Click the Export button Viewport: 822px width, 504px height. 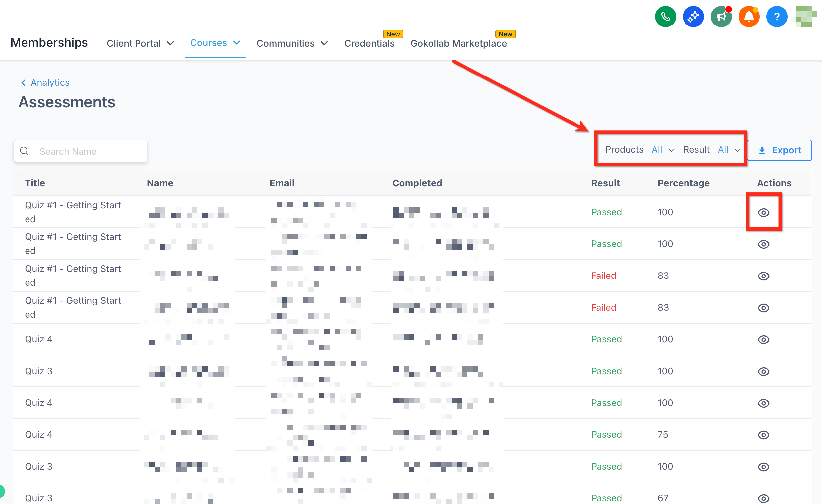(779, 150)
